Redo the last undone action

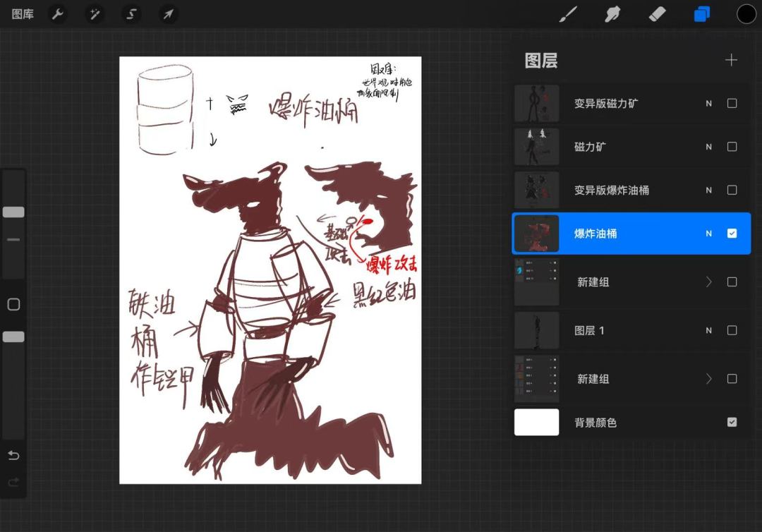coord(13,481)
